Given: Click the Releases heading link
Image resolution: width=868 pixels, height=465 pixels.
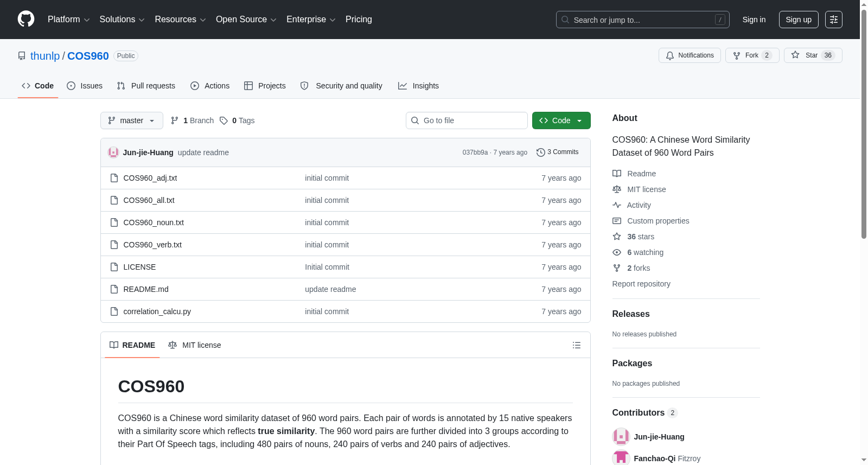Looking at the screenshot, I should pyautogui.click(x=631, y=314).
